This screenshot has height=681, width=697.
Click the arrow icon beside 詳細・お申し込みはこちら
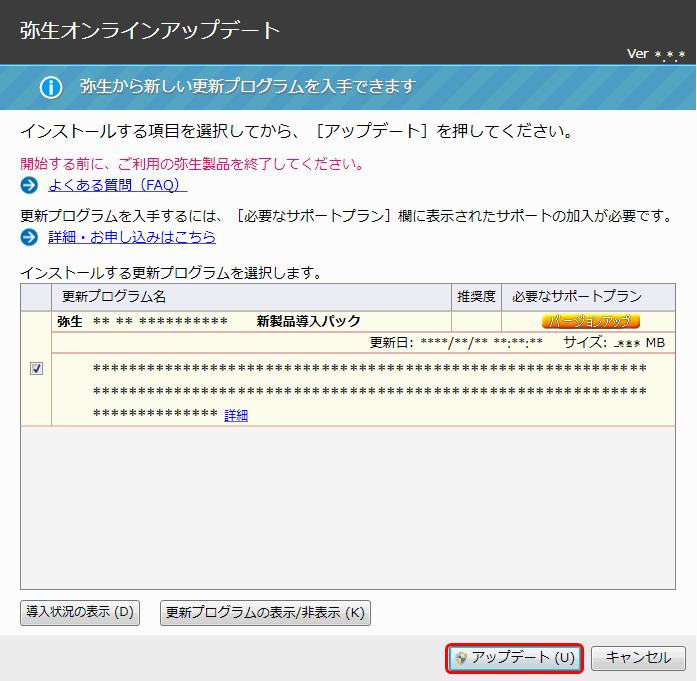click(x=29, y=237)
